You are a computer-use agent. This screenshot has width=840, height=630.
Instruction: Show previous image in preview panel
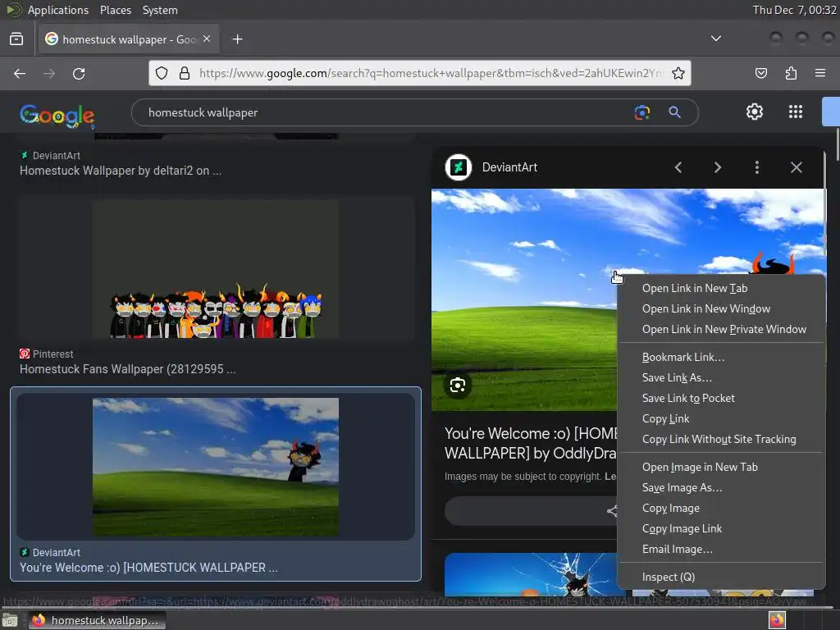pos(678,167)
